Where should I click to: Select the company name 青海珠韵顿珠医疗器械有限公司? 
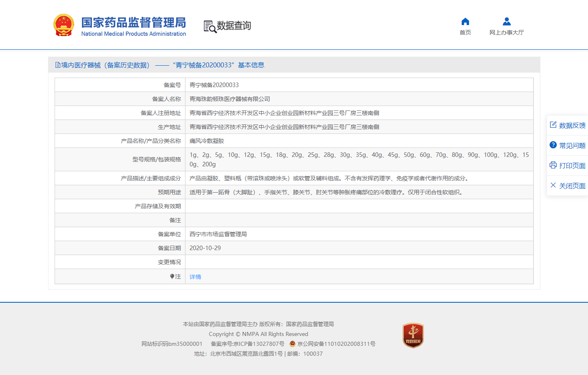(x=230, y=99)
